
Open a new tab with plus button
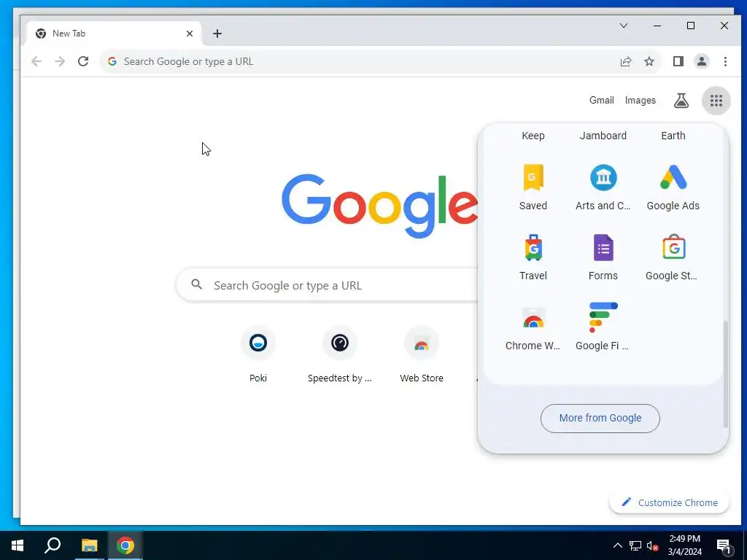pyautogui.click(x=217, y=34)
